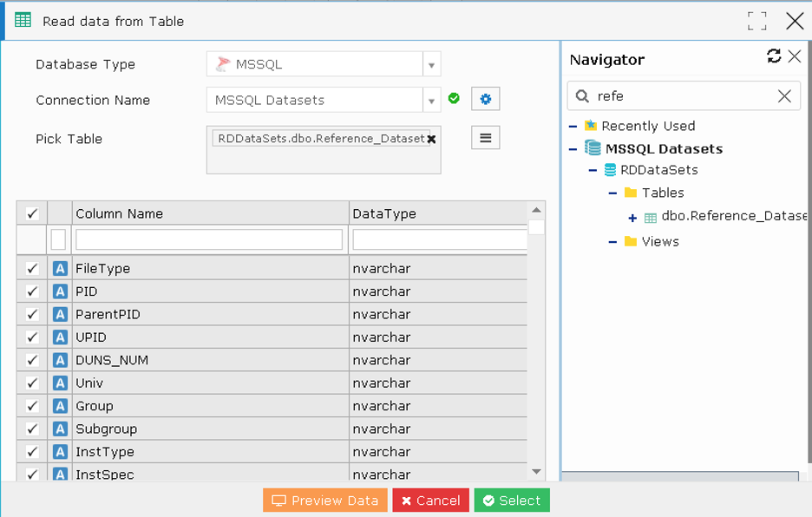Click the text type icon for Group
The width and height of the screenshot is (812, 517).
click(60, 406)
